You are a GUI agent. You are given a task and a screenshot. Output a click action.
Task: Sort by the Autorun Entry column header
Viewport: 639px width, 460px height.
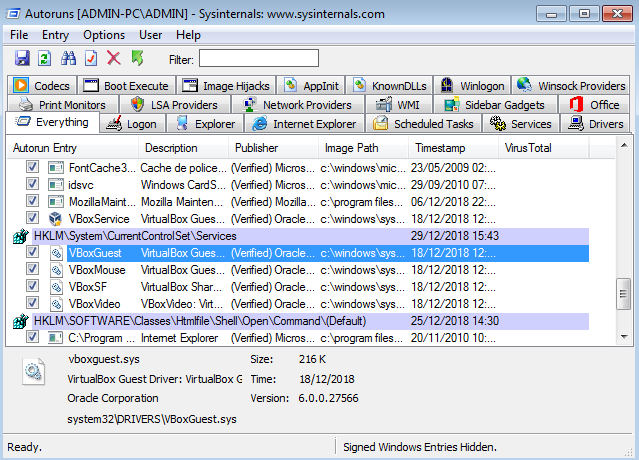[73, 148]
